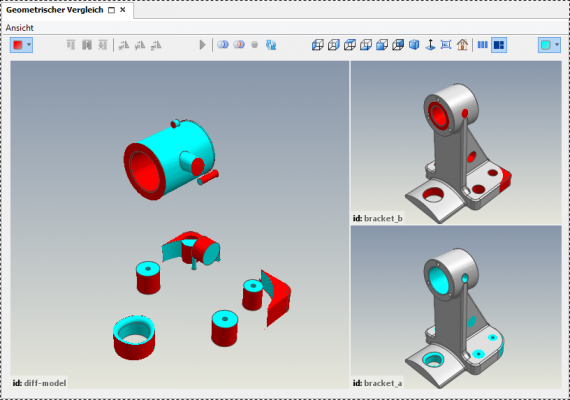The height and width of the screenshot is (400, 570).
Task: Switch to cube view with bottom face highlighted
Action: [x=366, y=45]
